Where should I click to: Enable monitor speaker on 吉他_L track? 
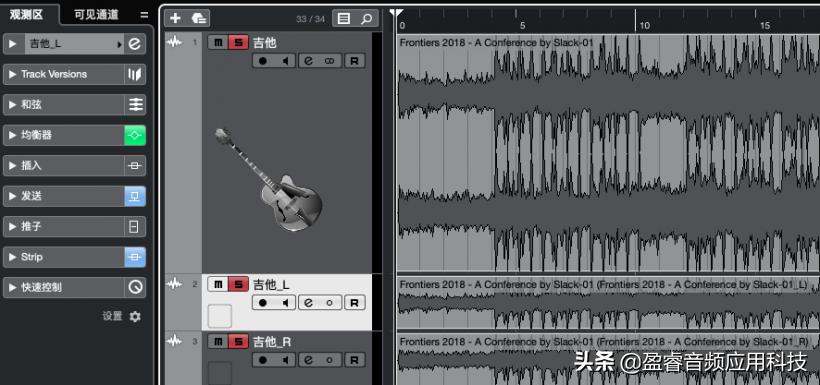286,303
